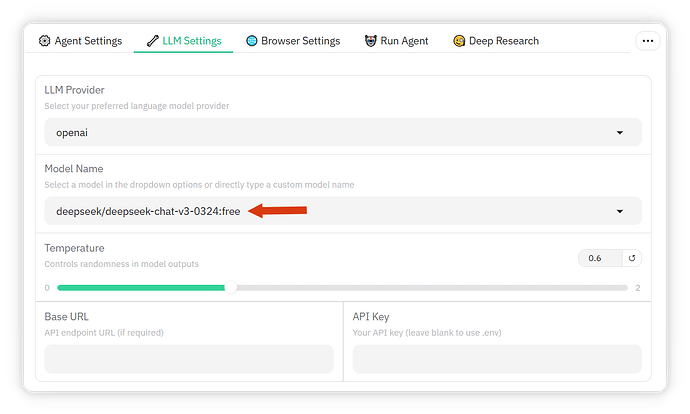This screenshot has width=690, height=414.
Task: Expand the Model Name dropdown arrow
Action: [x=620, y=211]
